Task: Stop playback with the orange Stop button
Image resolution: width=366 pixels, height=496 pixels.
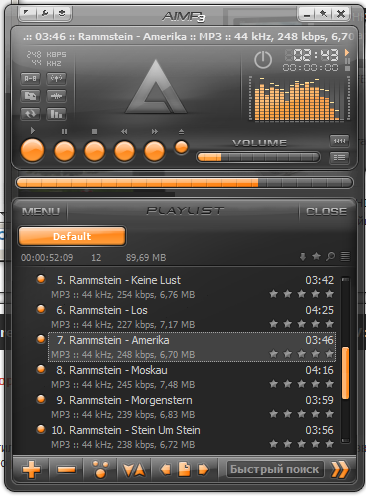Action: (94, 151)
